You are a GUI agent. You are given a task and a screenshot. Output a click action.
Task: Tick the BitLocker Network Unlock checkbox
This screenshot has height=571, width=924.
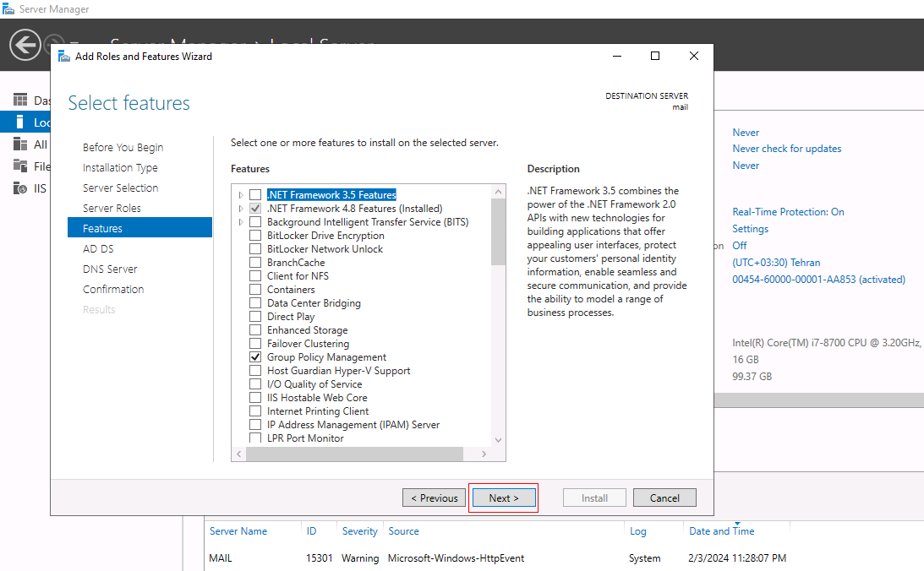tap(255, 249)
